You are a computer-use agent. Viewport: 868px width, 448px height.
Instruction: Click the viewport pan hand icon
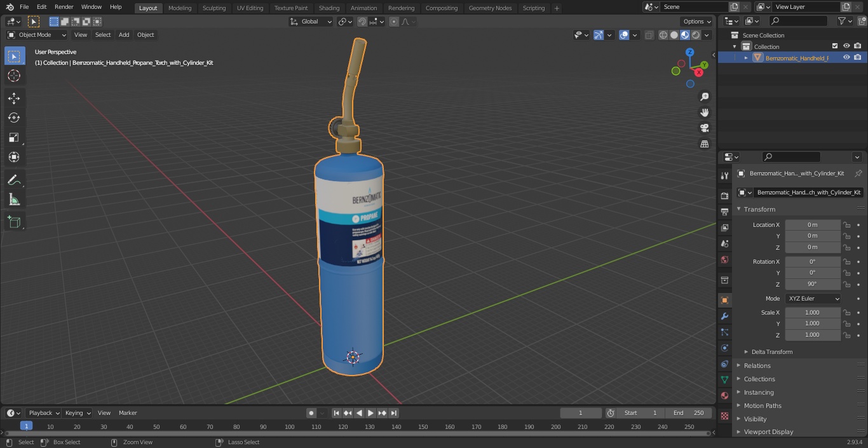(x=704, y=112)
